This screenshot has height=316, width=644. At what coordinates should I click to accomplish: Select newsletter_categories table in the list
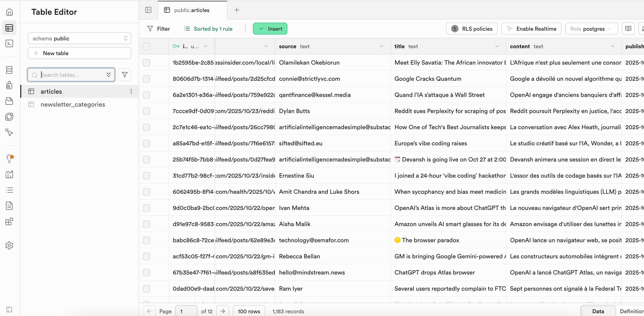pos(73,104)
